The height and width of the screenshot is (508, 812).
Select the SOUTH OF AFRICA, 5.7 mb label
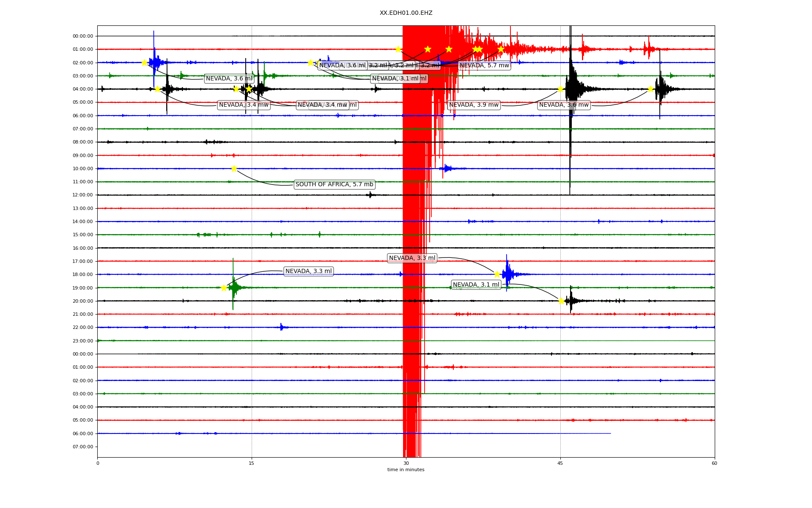tap(334, 185)
